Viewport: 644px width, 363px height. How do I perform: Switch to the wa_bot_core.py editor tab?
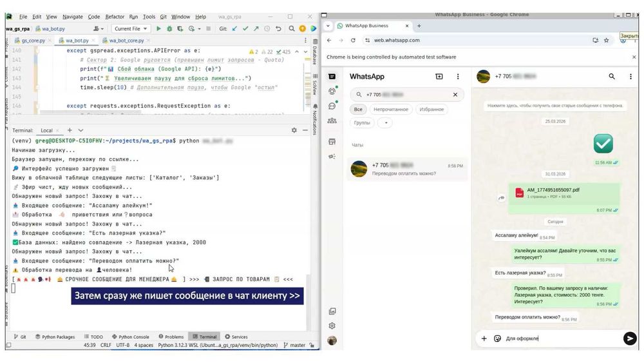(126, 40)
